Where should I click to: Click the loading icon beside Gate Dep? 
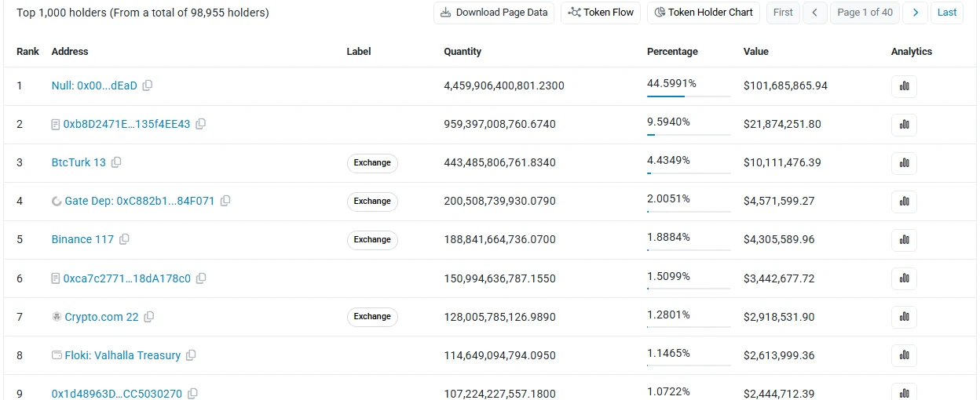tap(57, 202)
